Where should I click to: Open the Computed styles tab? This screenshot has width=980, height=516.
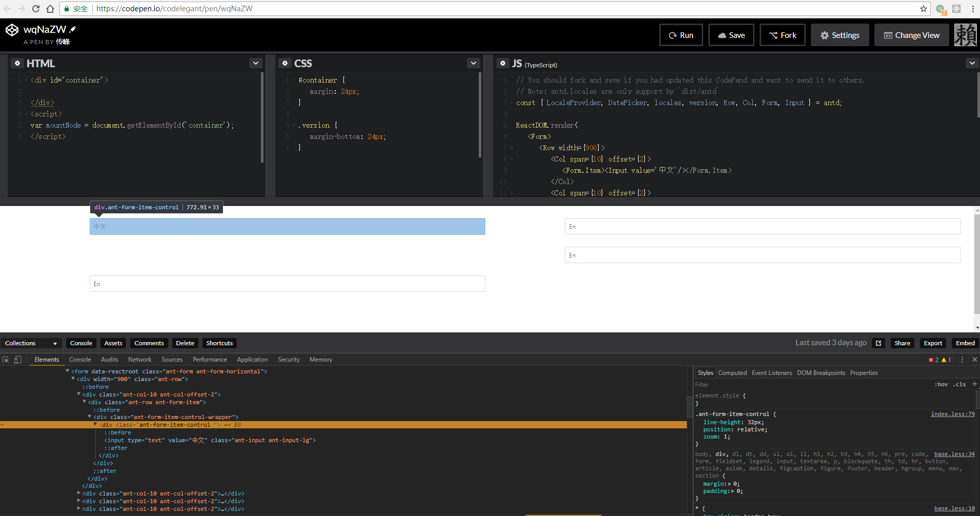coord(732,373)
